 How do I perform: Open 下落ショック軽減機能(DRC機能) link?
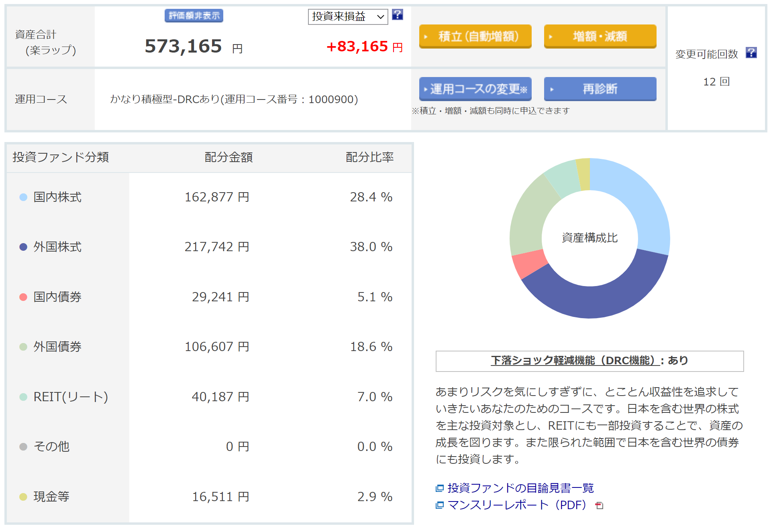point(575,361)
